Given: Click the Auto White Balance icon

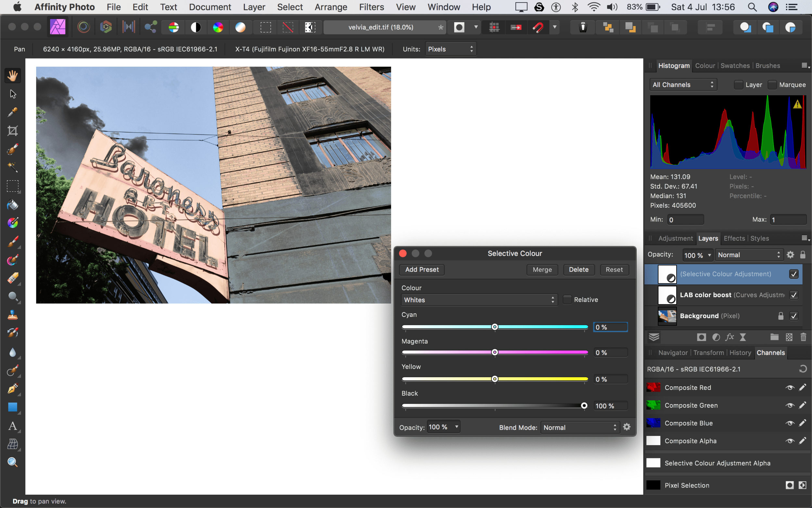Looking at the screenshot, I should 240,27.
